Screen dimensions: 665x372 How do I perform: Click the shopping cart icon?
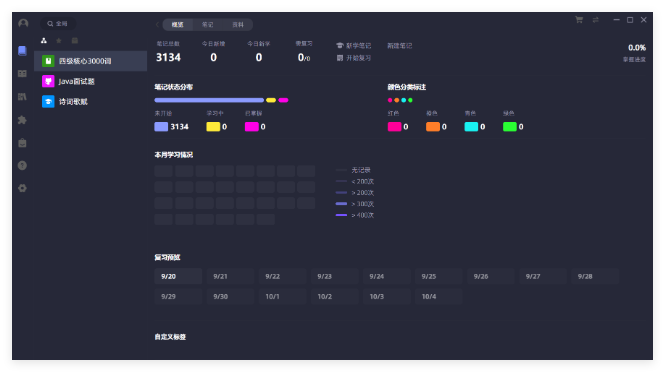(x=579, y=20)
